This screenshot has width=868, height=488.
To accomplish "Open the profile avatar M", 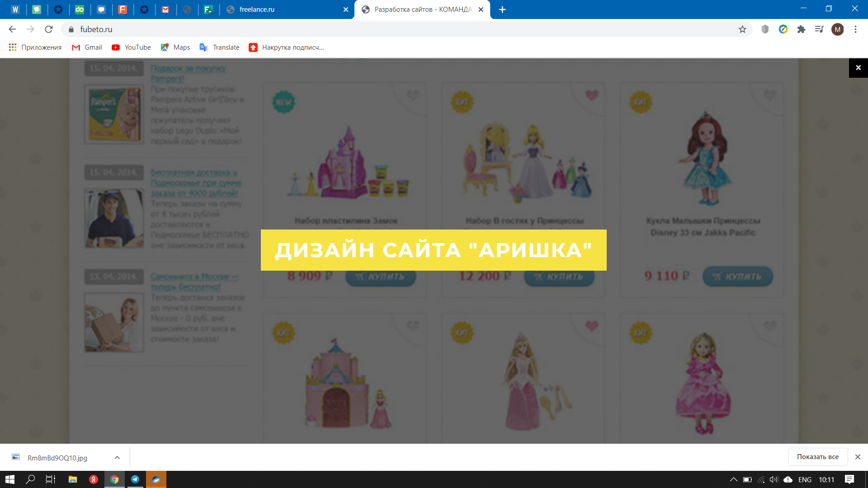I will [x=837, y=29].
